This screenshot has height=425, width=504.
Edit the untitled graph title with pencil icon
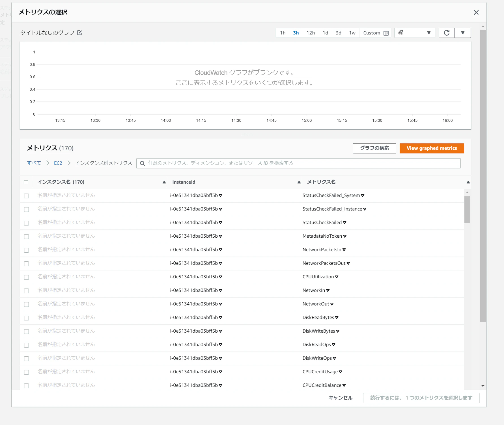[x=79, y=33]
